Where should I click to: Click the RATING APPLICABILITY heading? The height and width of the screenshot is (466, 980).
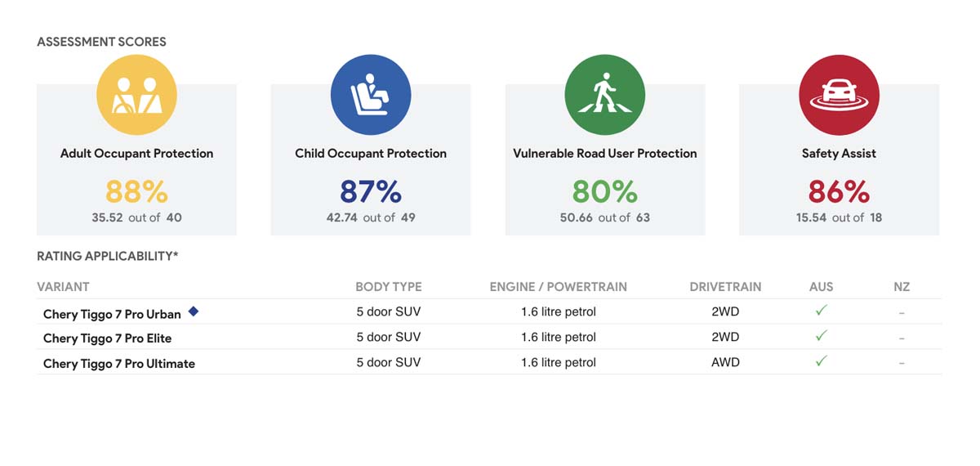click(x=107, y=256)
